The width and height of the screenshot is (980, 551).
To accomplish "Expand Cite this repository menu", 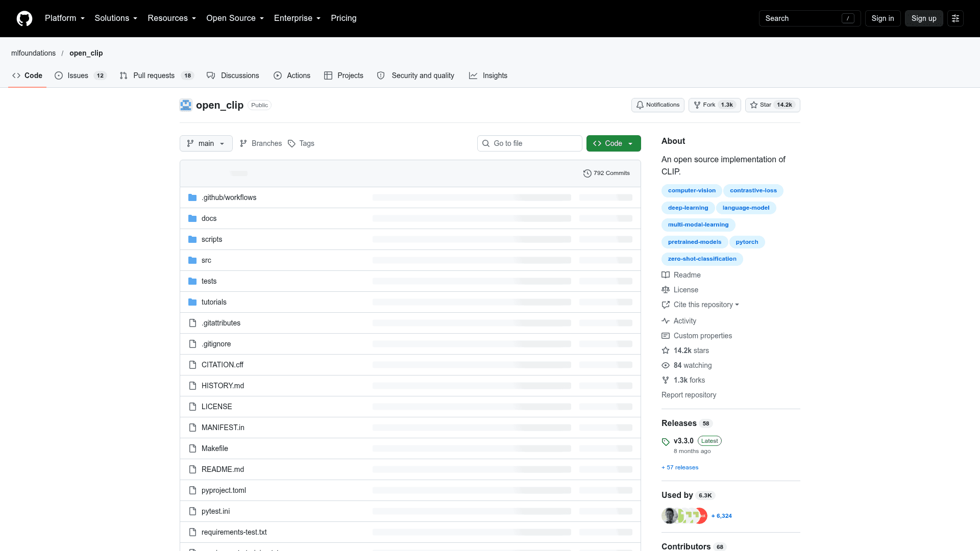I will (700, 305).
